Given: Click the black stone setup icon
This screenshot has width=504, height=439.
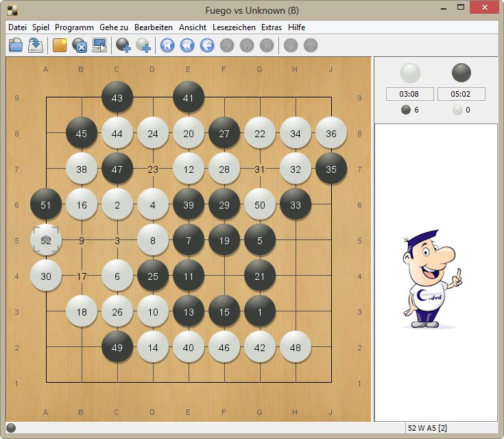Looking at the screenshot, I should click(x=123, y=45).
